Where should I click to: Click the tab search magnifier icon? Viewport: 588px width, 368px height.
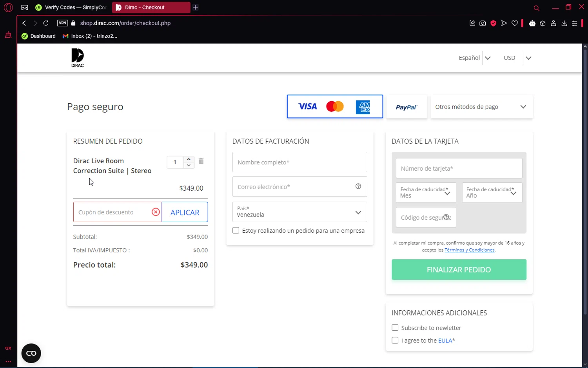coord(537,8)
